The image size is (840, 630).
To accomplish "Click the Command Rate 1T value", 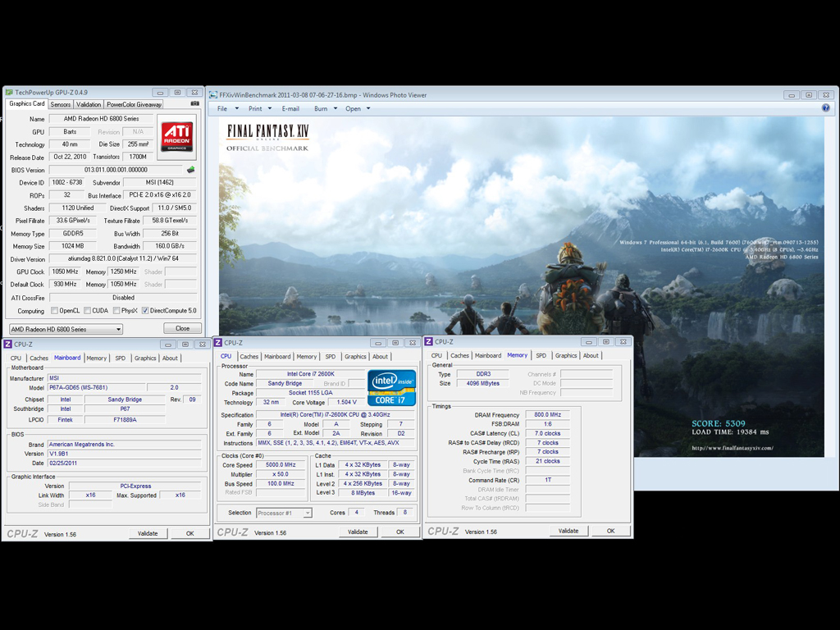I will 547,480.
